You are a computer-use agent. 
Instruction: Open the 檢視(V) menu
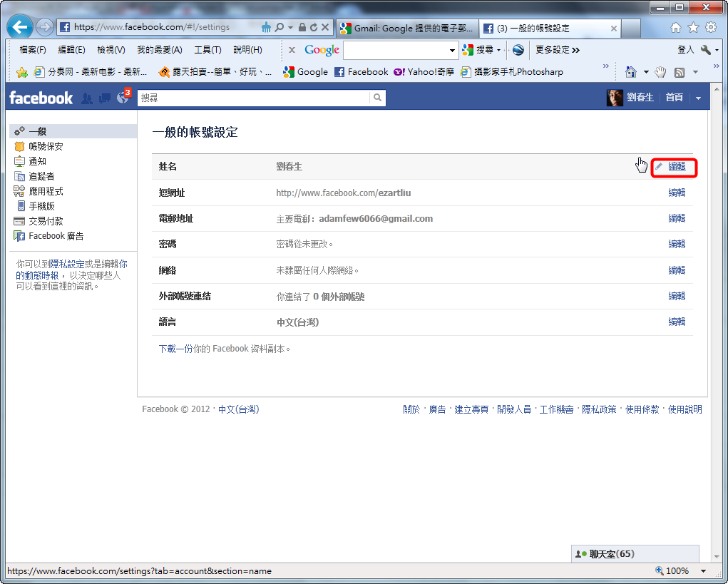coord(111,50)
